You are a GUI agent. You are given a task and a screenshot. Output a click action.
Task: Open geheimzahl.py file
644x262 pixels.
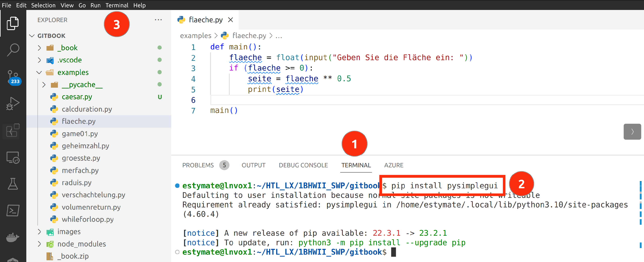click(99, 146)
